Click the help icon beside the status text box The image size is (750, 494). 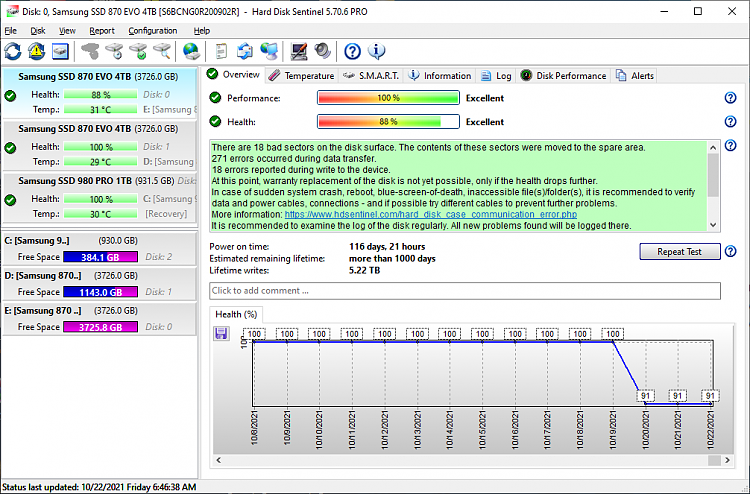pyautogui.click(x=730, y=145)
